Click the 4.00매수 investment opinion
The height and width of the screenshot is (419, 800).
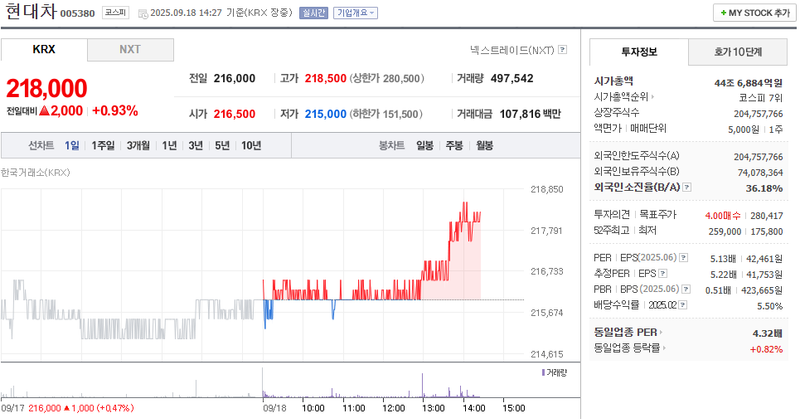722,216
